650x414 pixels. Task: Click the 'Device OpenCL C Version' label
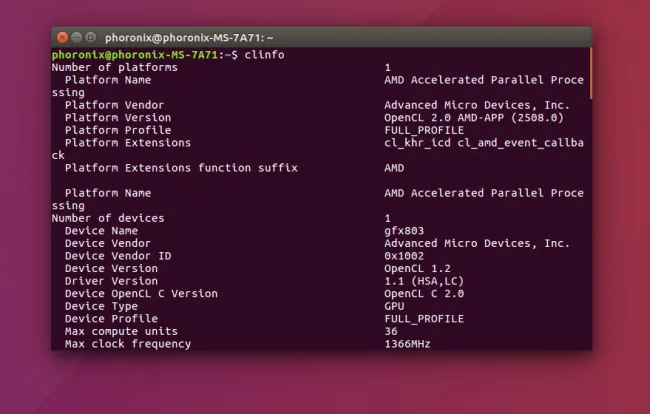141,293
